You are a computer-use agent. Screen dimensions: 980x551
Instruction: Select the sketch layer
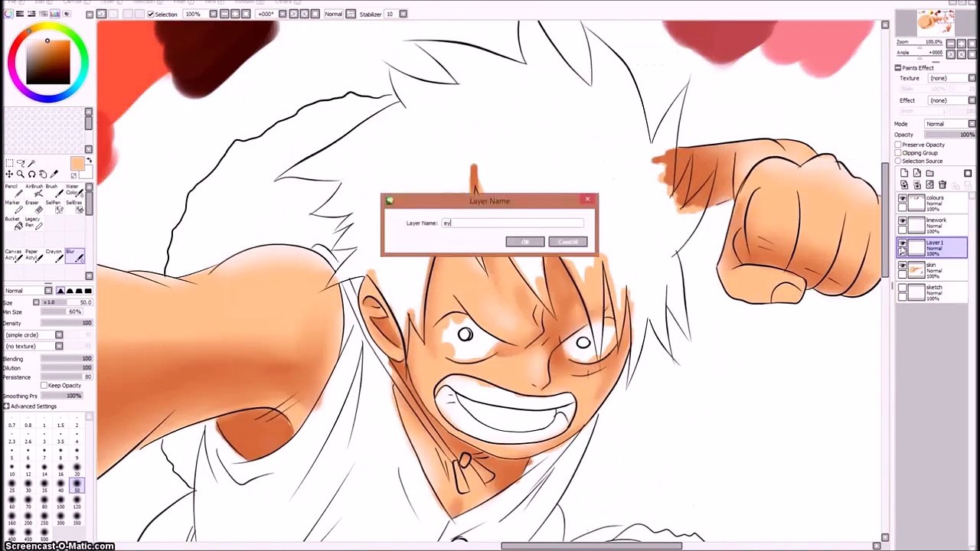click(x=933, y=292)
